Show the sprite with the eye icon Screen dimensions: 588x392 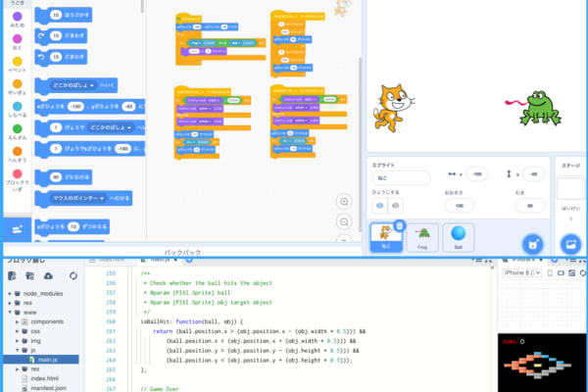379,206
